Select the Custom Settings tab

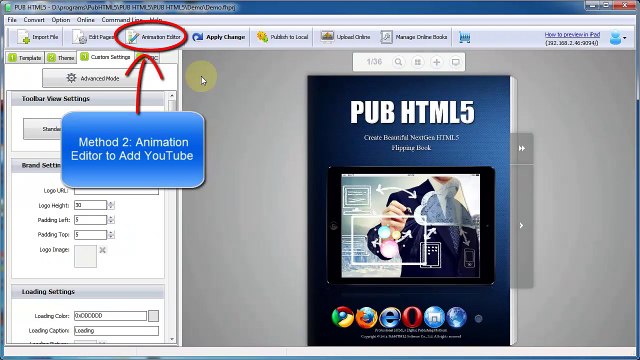click(105, 57)
